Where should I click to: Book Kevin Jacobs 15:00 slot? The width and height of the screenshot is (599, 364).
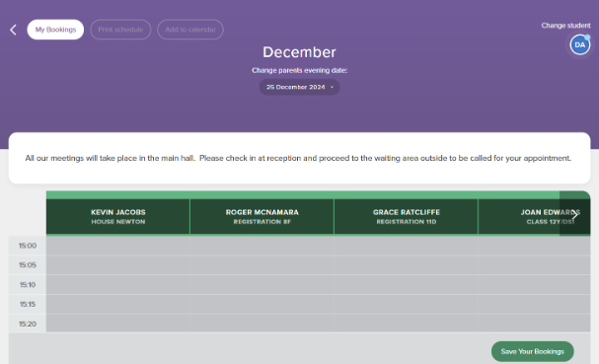[118, 246]
